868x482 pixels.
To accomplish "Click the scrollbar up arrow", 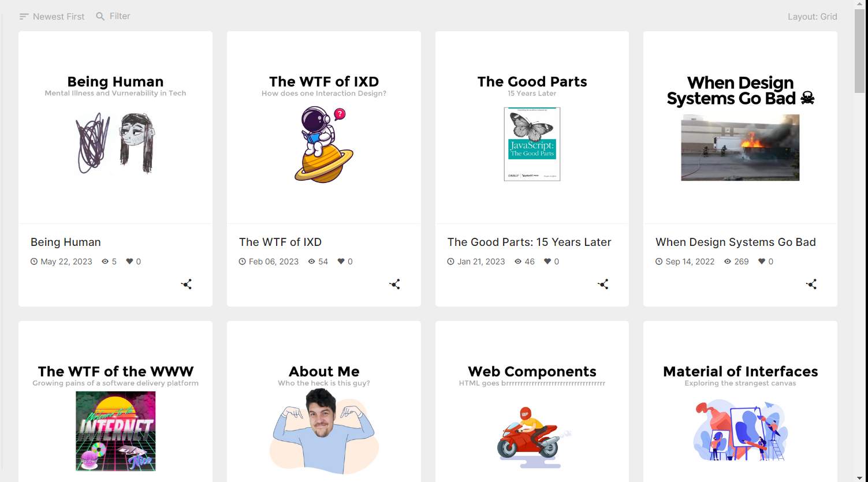I will click(860, 4).
